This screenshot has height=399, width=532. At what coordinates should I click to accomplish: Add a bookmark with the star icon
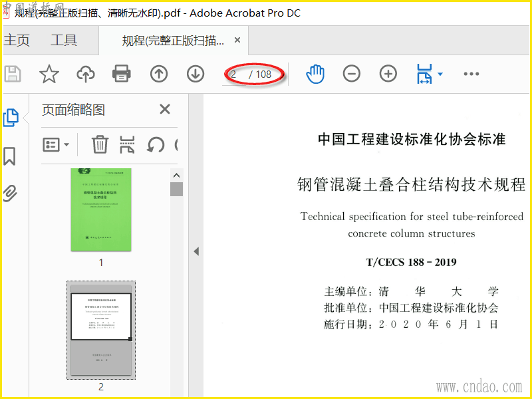coord(49,74)
